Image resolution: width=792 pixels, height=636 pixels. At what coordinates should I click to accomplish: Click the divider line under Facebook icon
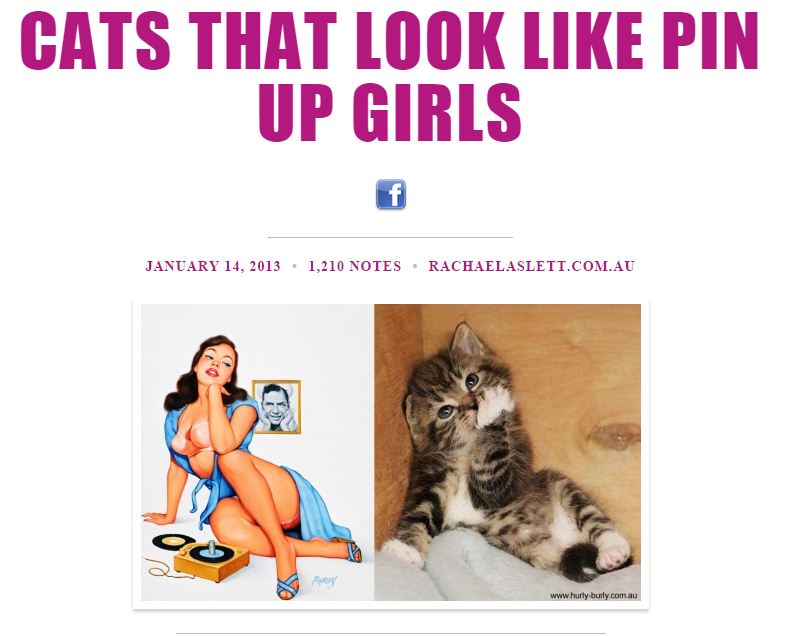pos(390,236)
